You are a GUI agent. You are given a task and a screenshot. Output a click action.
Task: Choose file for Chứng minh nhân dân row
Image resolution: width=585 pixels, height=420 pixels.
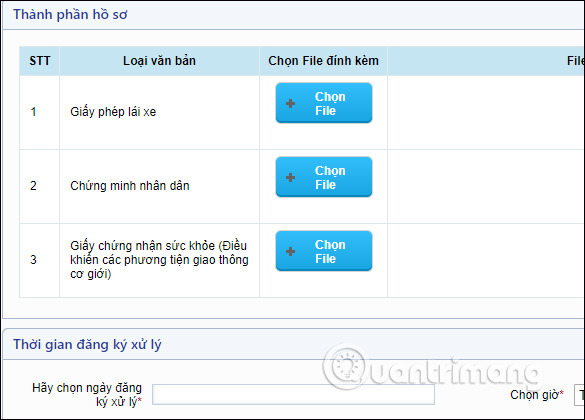pos(324,177)
